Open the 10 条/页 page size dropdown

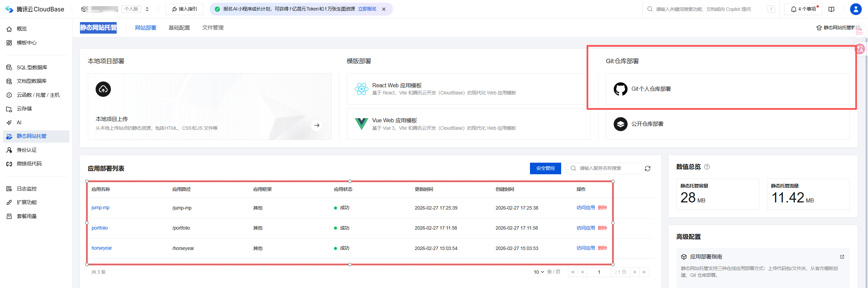539,272
